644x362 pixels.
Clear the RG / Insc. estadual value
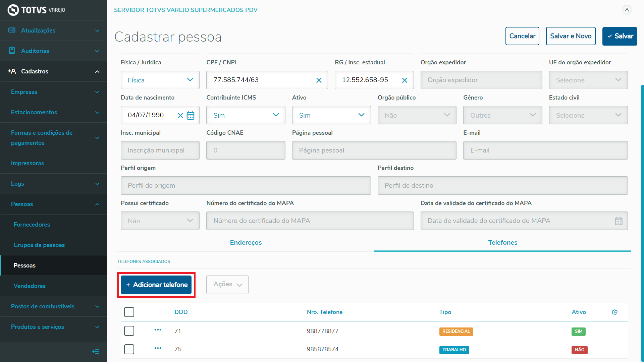405,80
